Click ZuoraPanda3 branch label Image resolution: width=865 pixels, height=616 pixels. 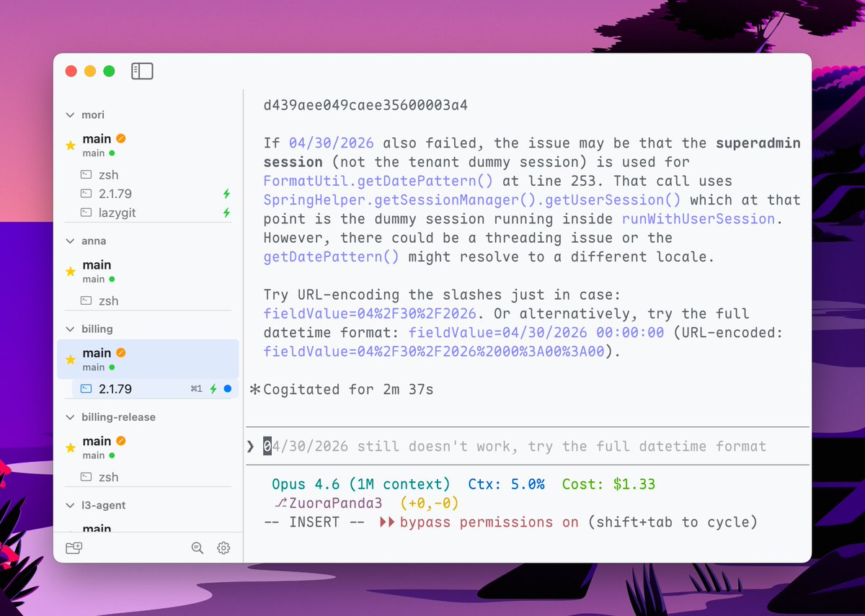335,503
